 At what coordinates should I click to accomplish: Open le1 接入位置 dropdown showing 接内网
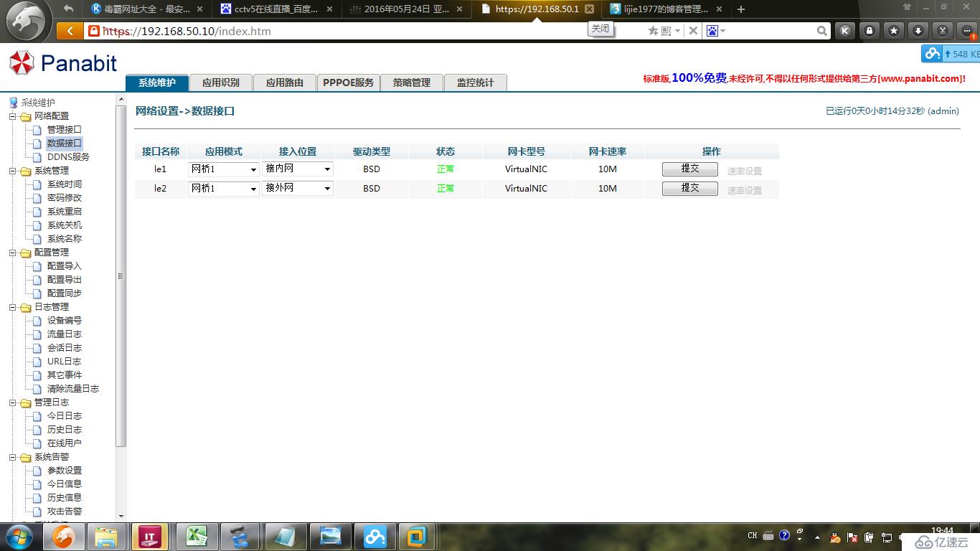click(x=298, y=169)
